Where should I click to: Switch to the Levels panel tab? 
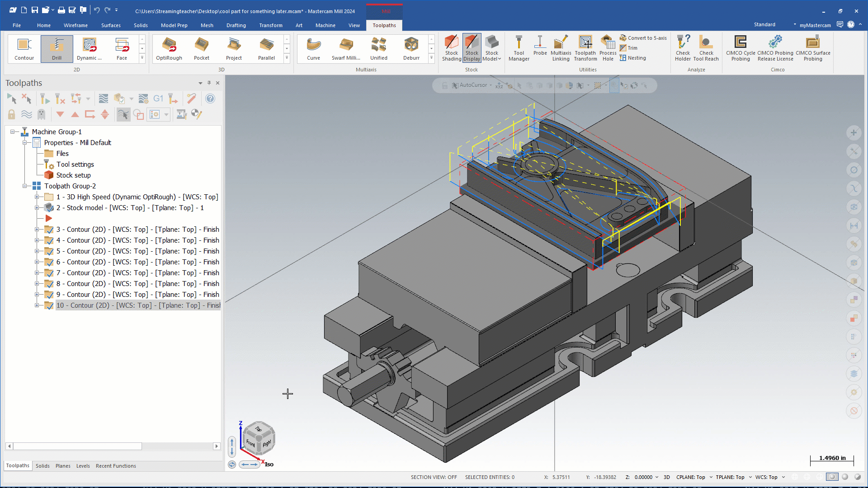coord(83,466)
